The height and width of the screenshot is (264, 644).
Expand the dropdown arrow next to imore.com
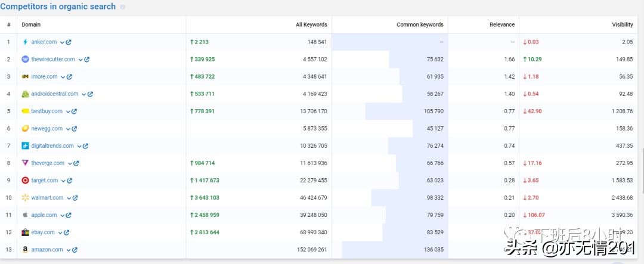[x=63, y=77]
